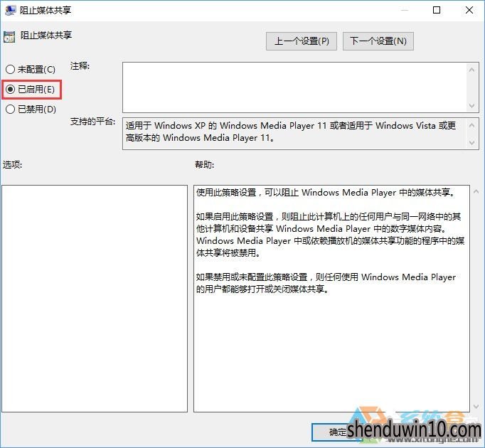
Task: Click inside the 注释 comment text box
Action: [x=294, y=87]
